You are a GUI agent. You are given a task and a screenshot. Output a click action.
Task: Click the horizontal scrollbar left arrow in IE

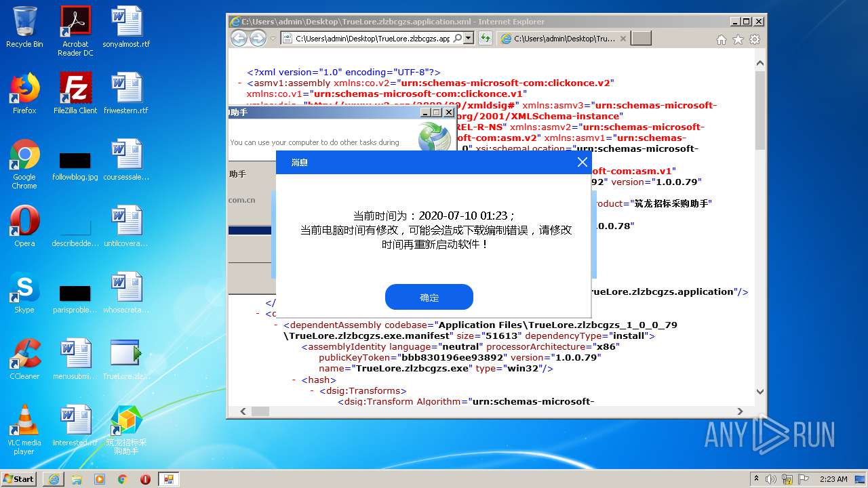243,411
